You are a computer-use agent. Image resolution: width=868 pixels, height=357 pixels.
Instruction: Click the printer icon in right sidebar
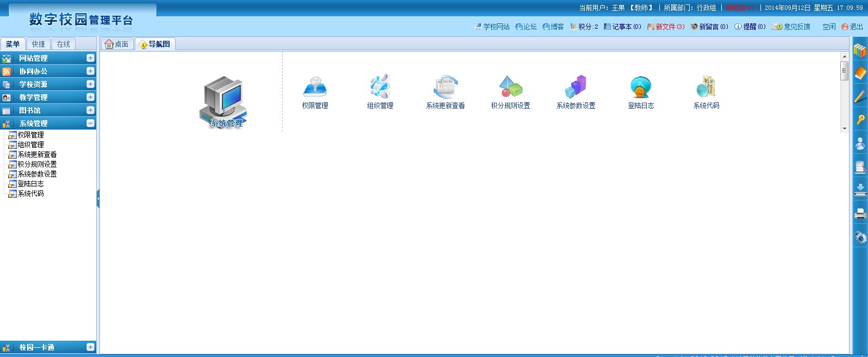860,214
